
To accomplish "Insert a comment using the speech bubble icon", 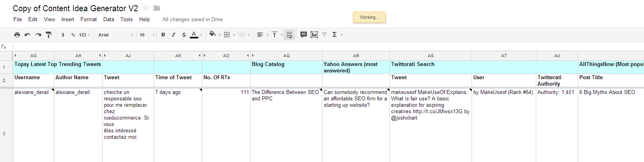I will (303, 35).
